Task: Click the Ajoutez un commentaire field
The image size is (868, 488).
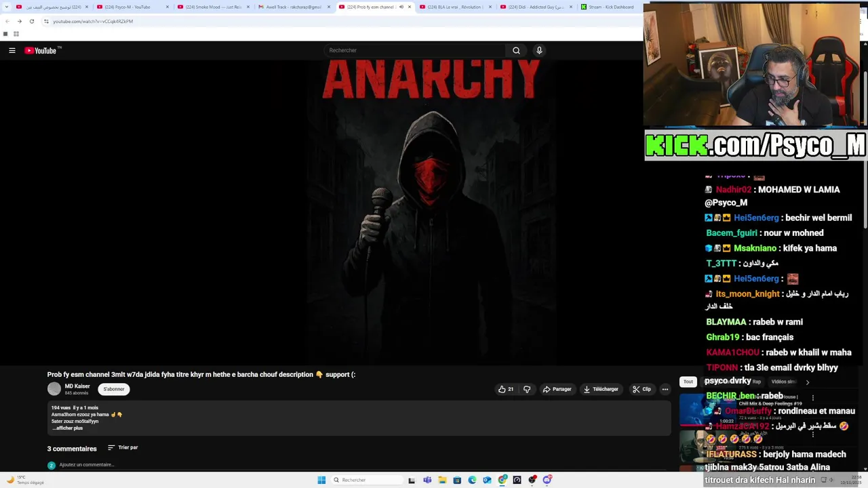Action: coord(87,465)
